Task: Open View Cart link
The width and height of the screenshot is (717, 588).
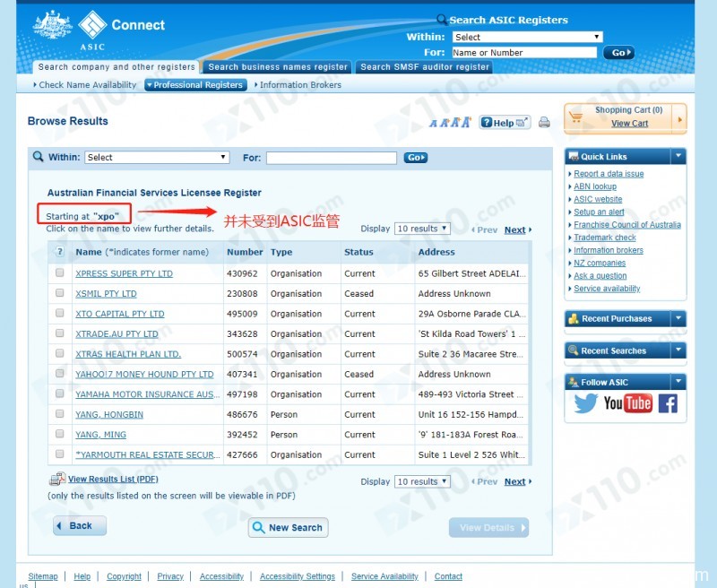Action: [x=630, y=123]
